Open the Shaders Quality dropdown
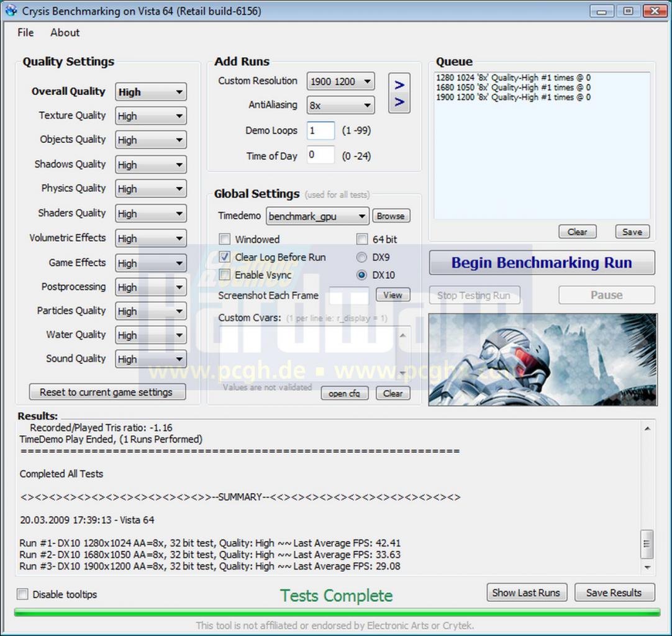Viewport: 672px width, 636px height. [150, 214]
